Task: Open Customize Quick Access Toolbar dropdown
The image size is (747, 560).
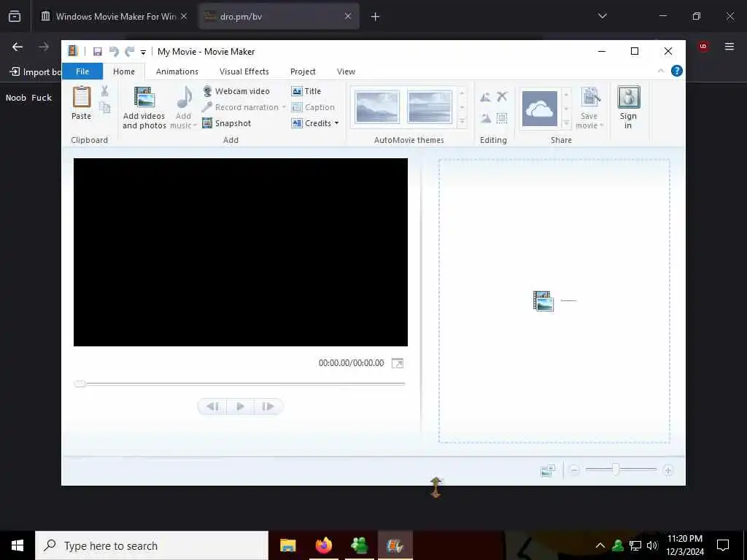Action: coord(143,52)
